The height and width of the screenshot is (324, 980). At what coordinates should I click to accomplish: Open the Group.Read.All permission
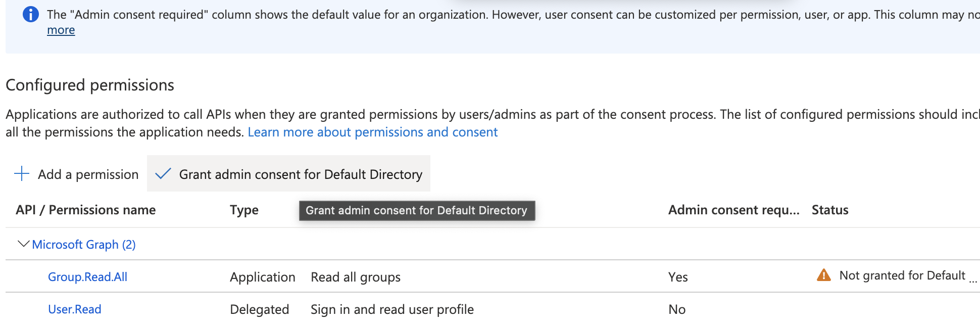click(x=87, y=277)
